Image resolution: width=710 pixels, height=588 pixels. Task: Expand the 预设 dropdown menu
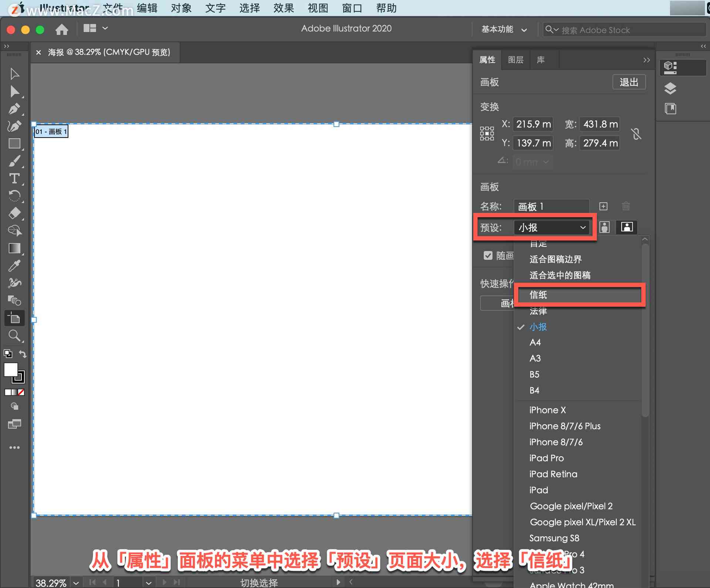551,227
